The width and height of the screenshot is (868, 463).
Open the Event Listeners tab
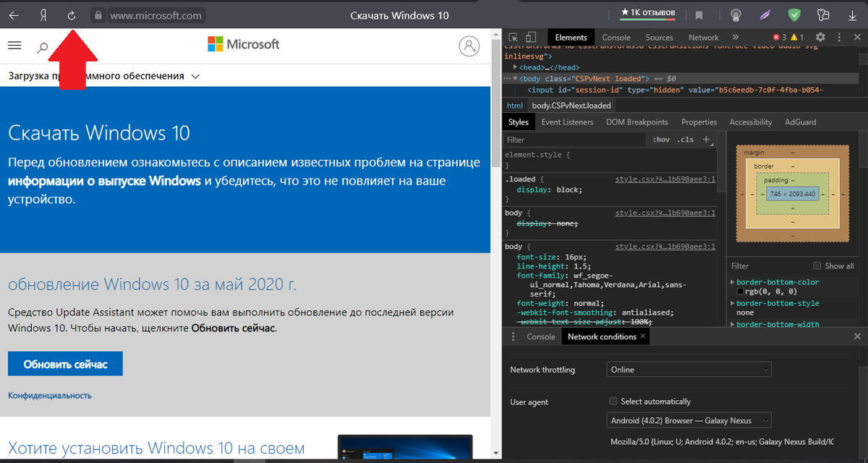(567, 122)
